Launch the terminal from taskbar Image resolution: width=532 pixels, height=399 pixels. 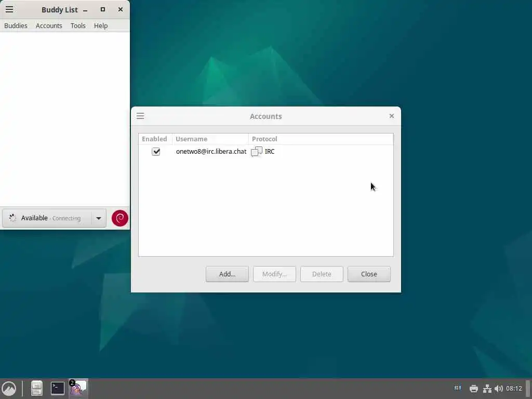57,389
